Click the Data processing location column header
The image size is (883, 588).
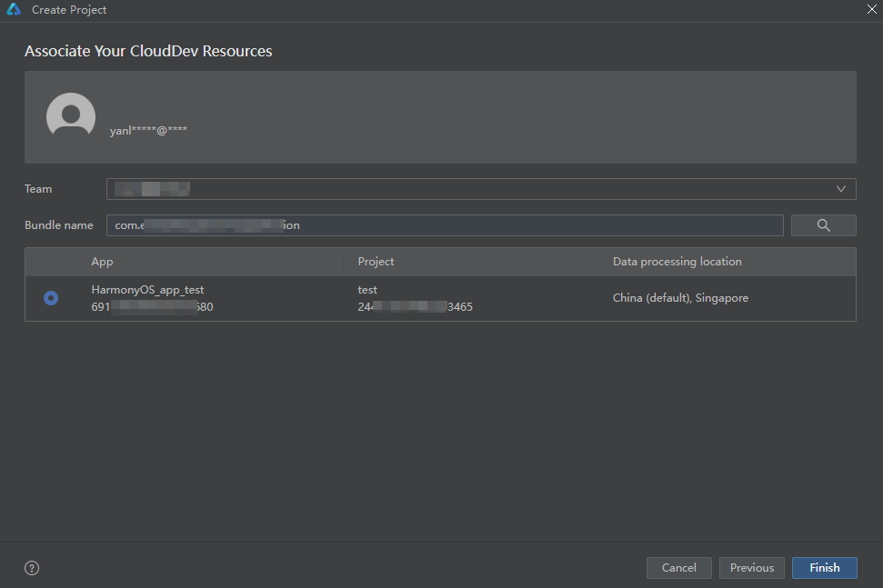(677, 262)
